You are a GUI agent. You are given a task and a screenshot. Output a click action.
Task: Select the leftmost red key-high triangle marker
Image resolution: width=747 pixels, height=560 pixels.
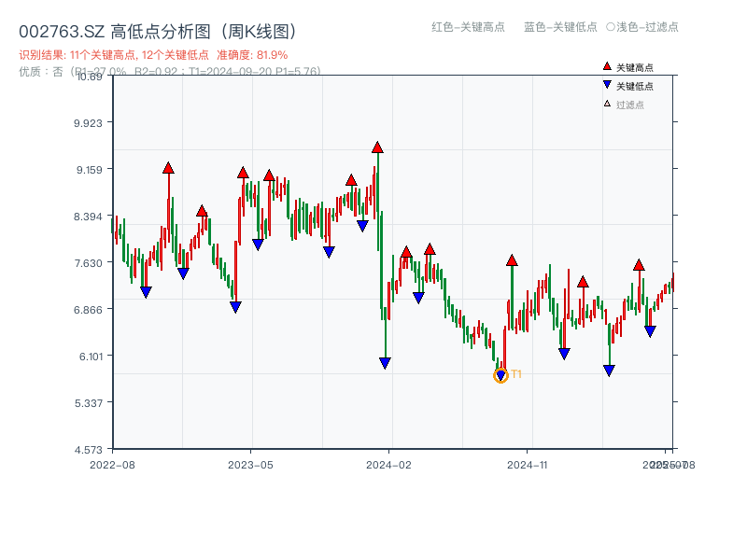click(166, 169)
